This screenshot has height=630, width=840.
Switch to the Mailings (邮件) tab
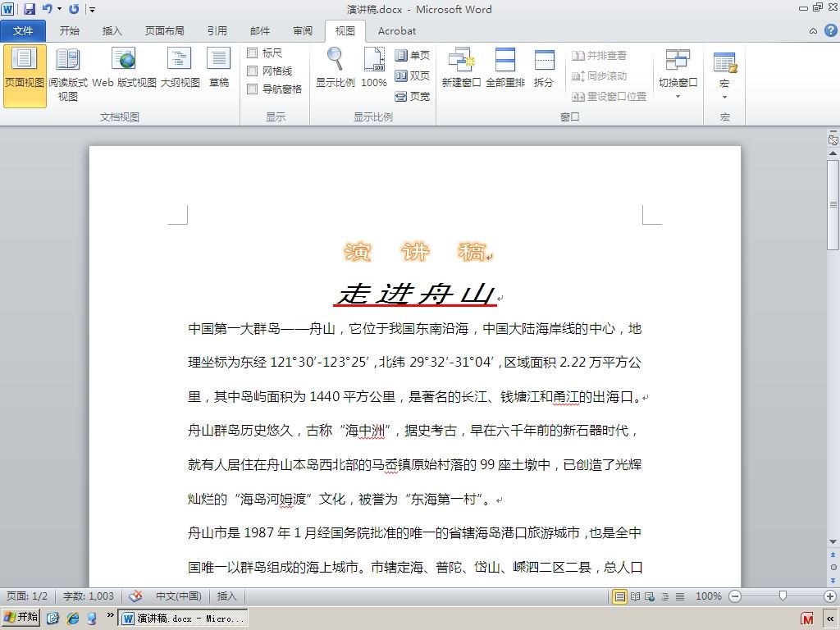coord(260,31)
